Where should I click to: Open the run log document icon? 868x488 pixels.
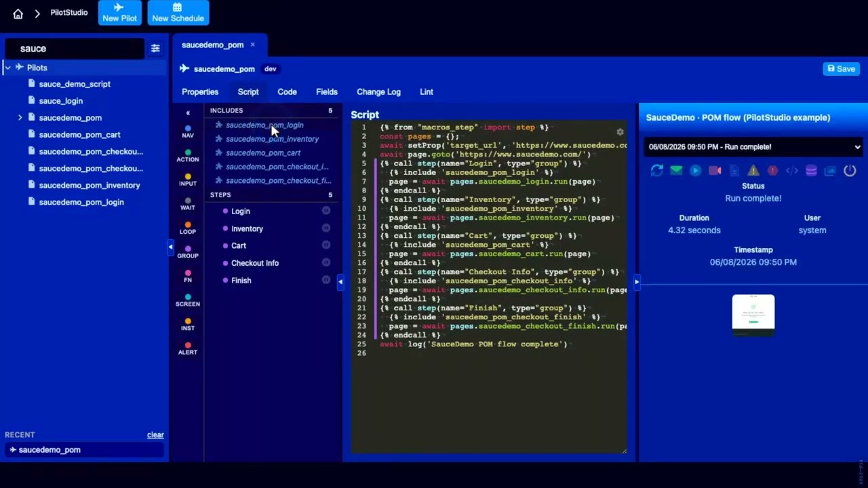pos(734,171)
